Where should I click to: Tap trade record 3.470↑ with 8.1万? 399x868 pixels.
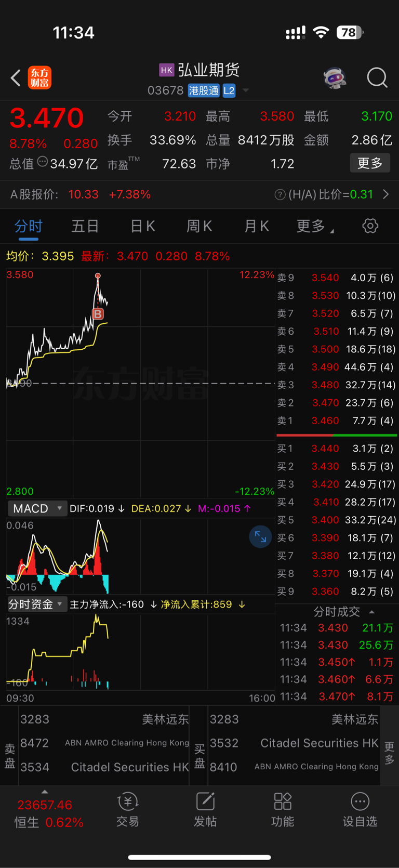(336, 696)
